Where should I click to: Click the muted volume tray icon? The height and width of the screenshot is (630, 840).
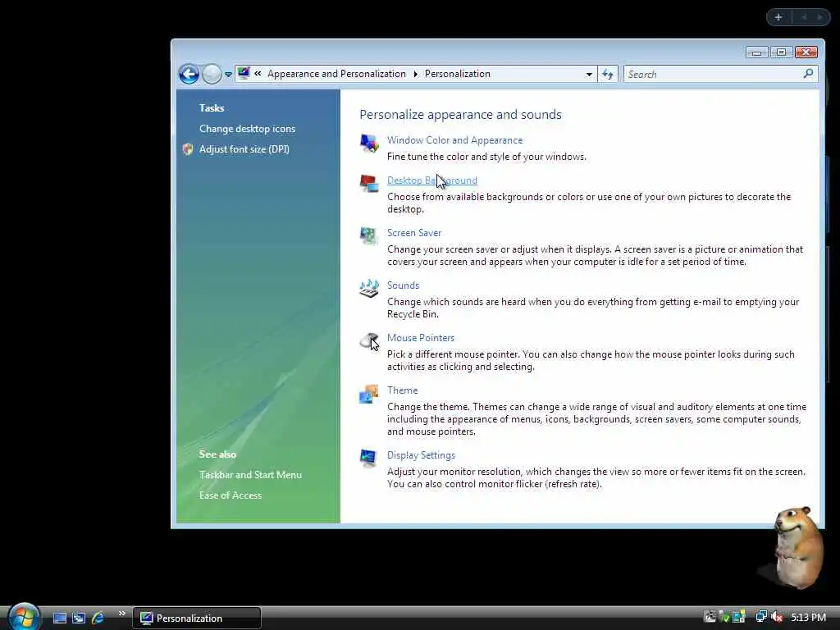pyautogui.click(x=777, y=618)
